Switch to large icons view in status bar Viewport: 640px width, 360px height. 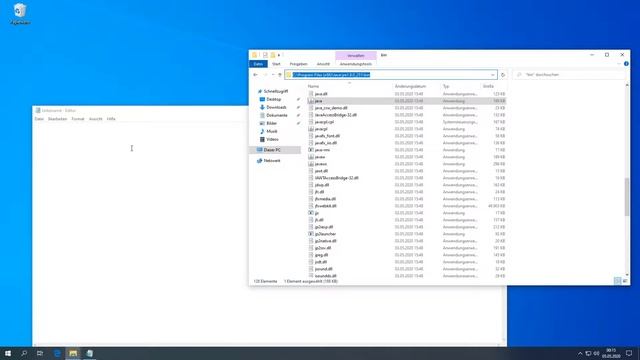pos(625,281)
